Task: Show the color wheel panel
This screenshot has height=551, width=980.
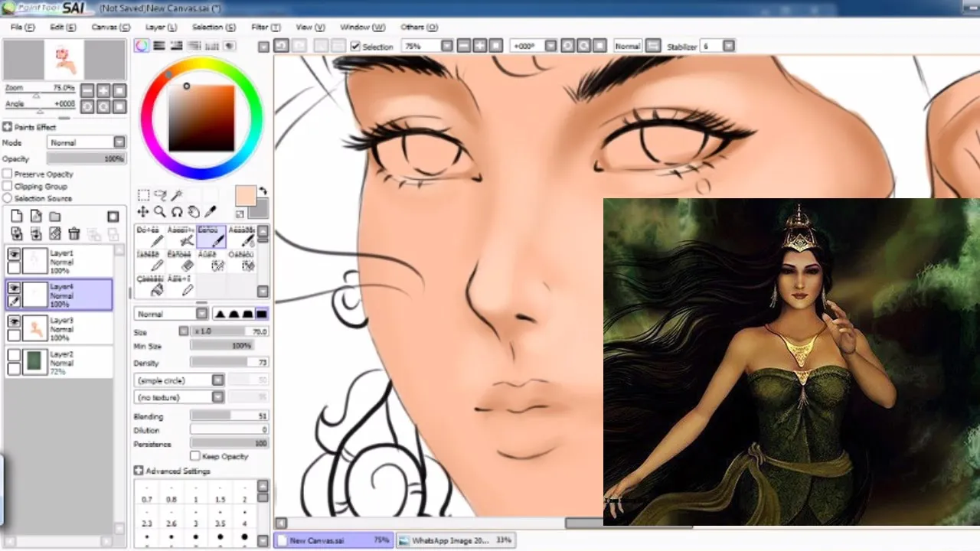Action: (142, 46)
